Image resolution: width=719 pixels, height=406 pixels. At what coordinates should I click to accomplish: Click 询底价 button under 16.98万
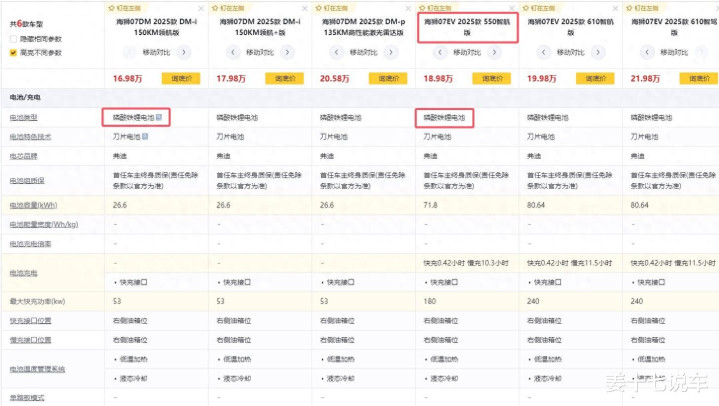[182, 77]
